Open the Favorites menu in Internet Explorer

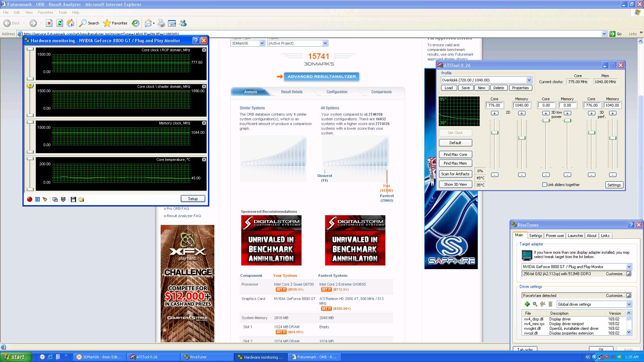tap(45, 12)
